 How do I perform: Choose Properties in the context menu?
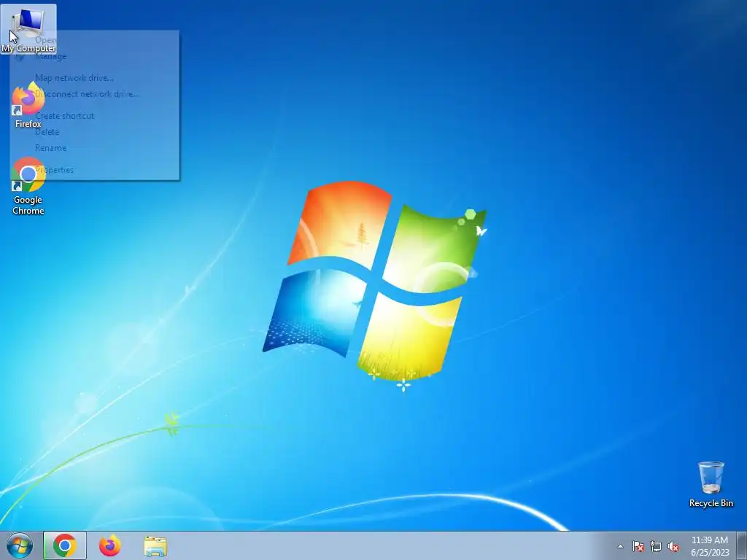pos(95,170)
